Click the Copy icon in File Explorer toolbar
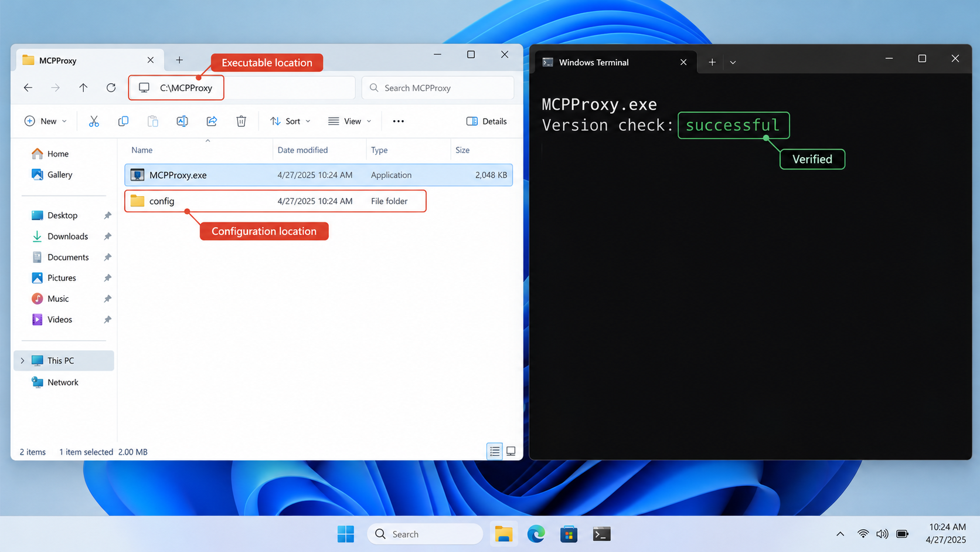Screen dimensions: 980x552 point(123,121)
